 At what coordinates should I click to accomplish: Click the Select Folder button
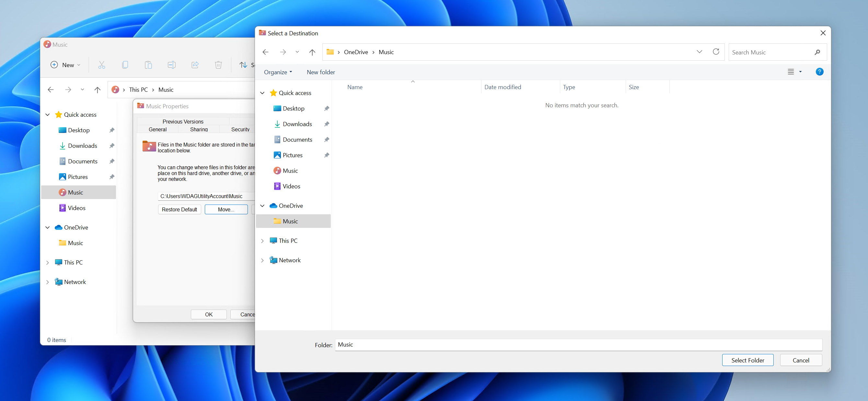click(748, 360)
